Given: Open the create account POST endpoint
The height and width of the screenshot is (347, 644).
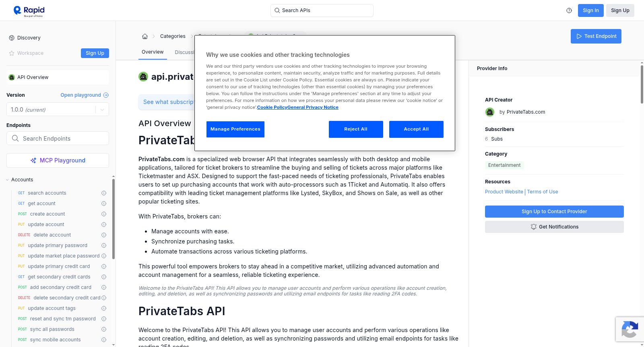Looking at the screenshot, I should tap(47, 214).
